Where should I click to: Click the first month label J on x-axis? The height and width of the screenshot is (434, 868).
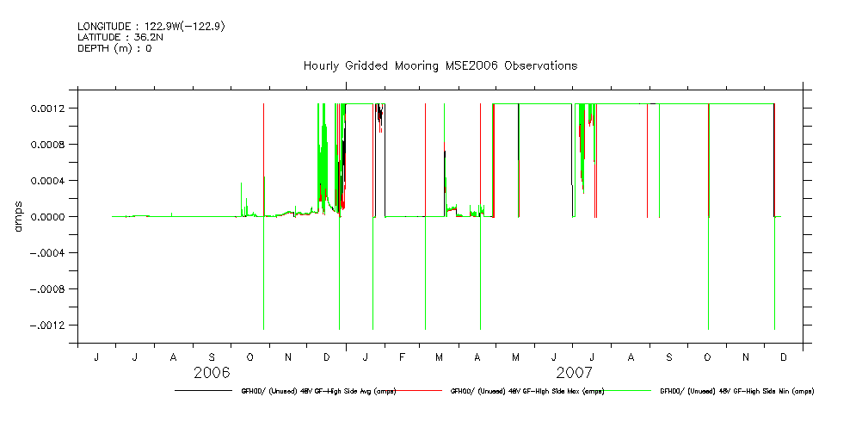pos(96,356)
